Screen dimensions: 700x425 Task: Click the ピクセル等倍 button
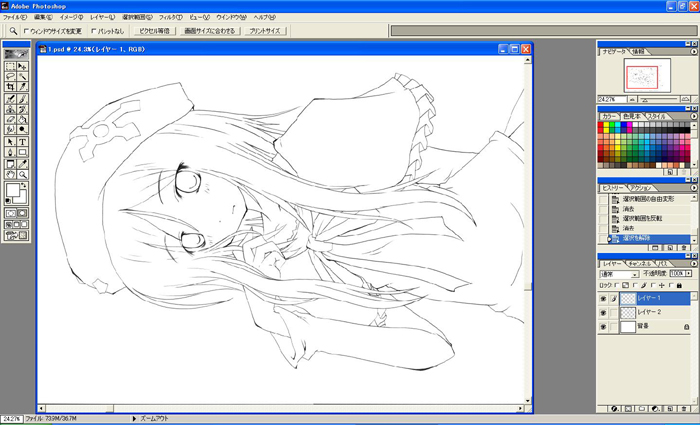[x=155, y=31]
